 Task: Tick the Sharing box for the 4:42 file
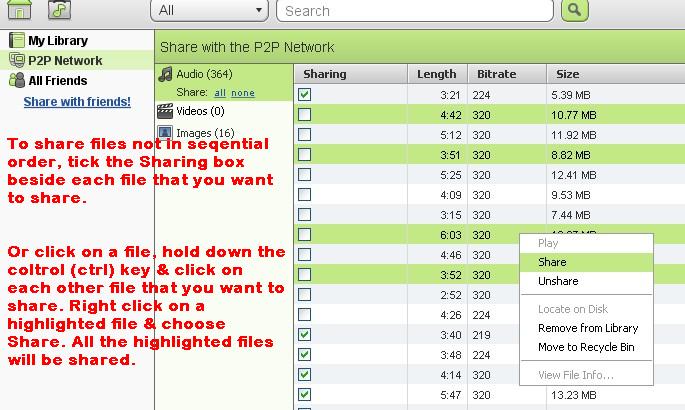(x=305, y=114)
